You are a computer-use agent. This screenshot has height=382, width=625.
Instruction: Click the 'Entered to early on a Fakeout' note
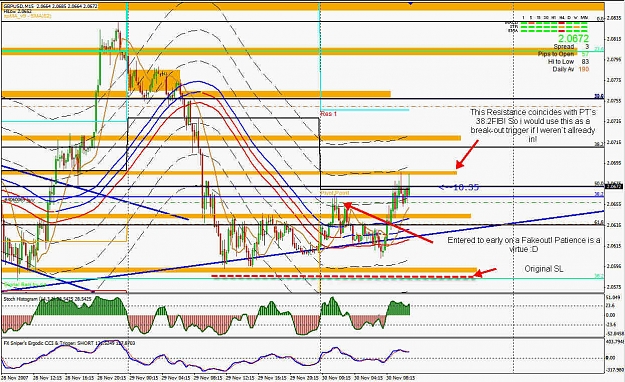(x=523, y=244)
